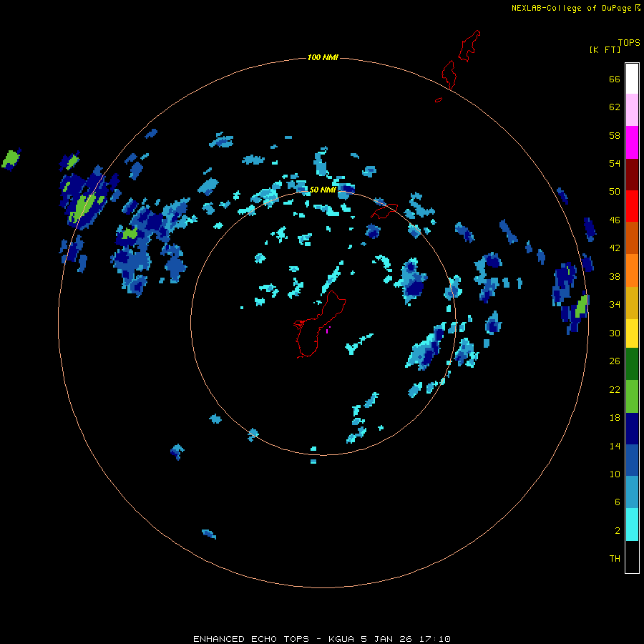Click the 'TOPS' legend title
644x644 pixels.
click(x=629, y=43)
